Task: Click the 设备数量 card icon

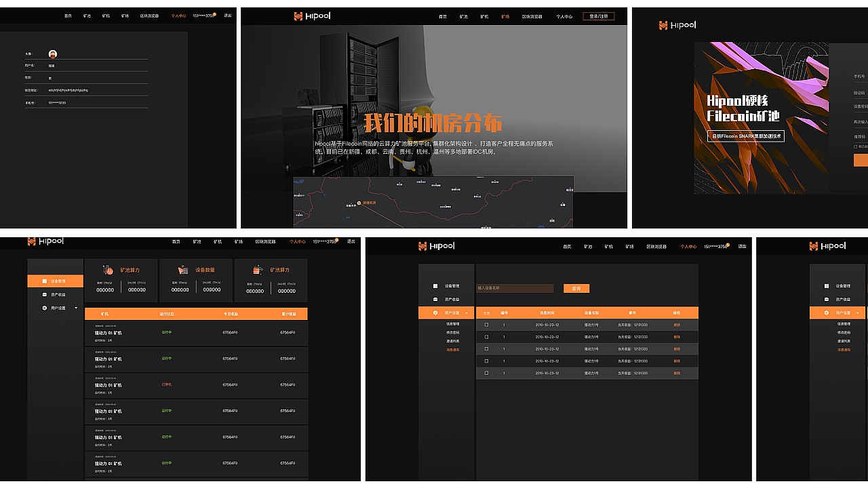Action: [182, 270]
